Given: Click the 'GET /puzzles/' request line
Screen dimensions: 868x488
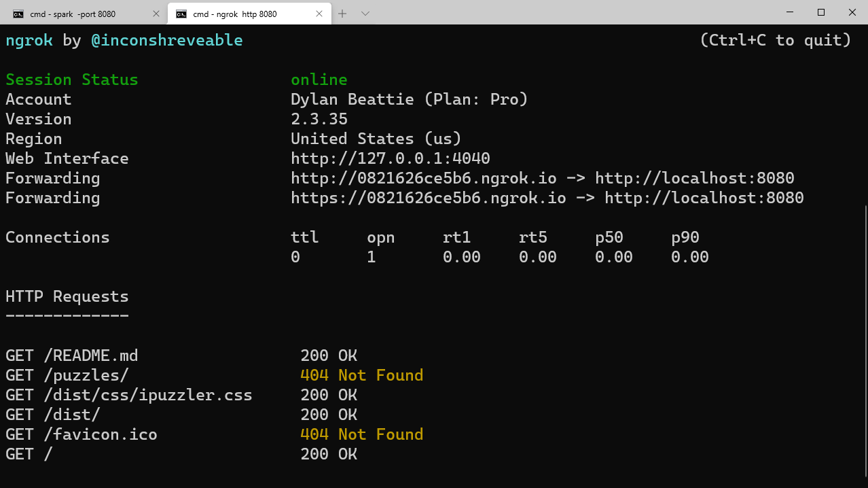Looking at the screenshot, I should 67,375.
